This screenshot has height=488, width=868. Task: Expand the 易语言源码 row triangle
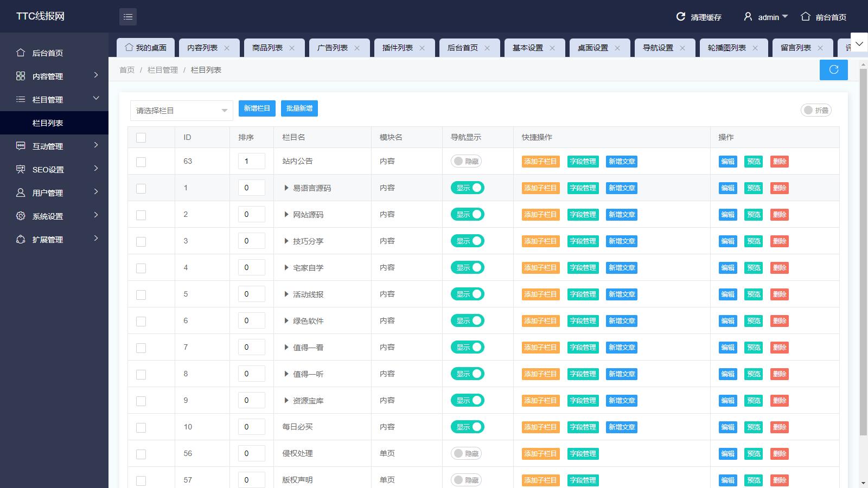(x=286, y=188)
